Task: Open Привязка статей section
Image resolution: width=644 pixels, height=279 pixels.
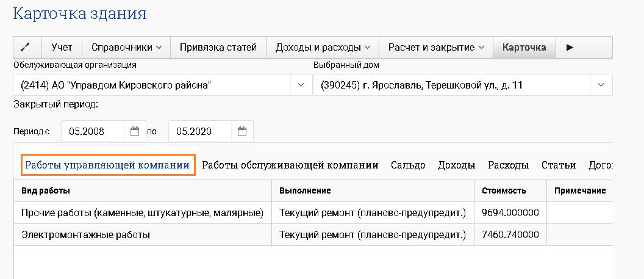Action: pos(218,47)
